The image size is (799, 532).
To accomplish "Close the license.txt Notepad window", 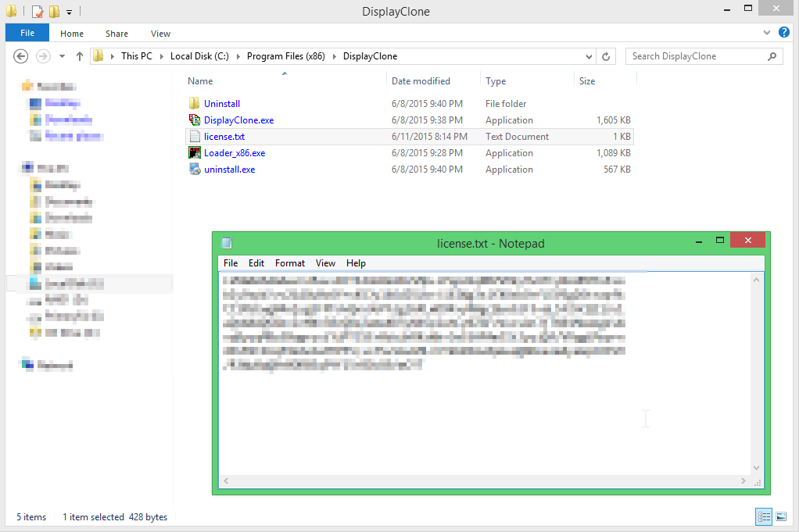I will (747, 241).
